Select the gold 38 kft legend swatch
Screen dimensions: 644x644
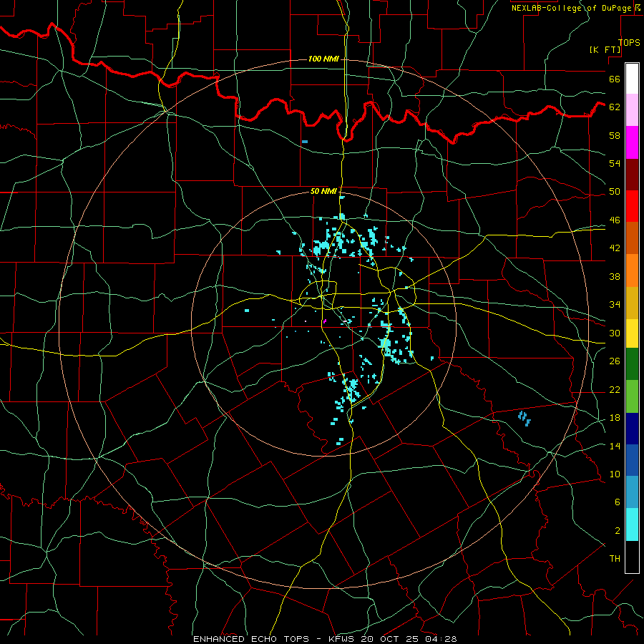point(632,303)
